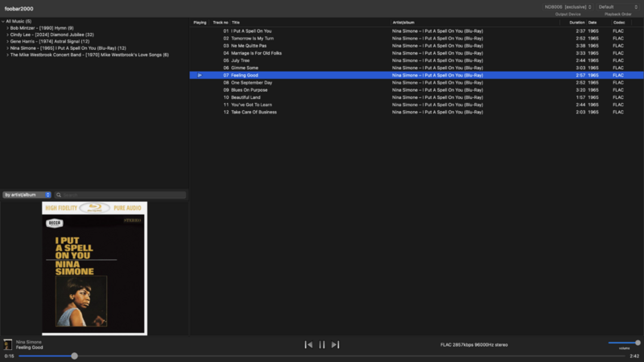Open the Playback Order dropdown
The image size is (644, 362).
click(617, 7)
